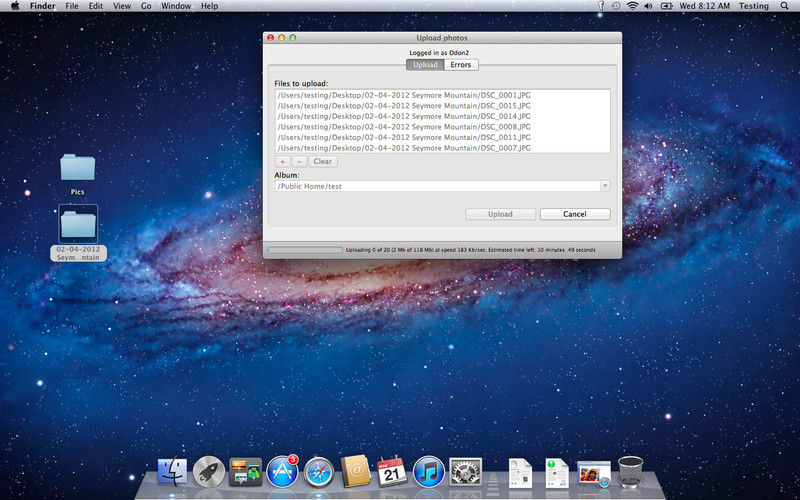Open iCal calendar in the Dock

click(x=392, y=471)
